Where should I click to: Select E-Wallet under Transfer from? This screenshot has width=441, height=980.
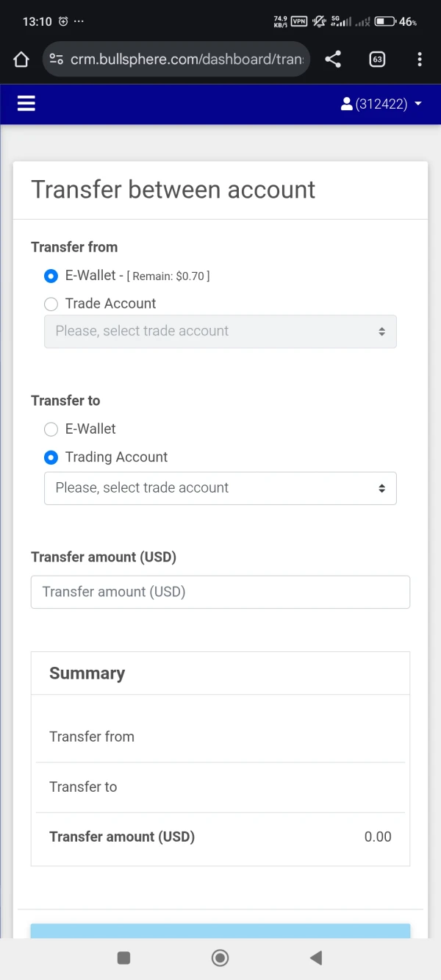(x=51, y=276)
